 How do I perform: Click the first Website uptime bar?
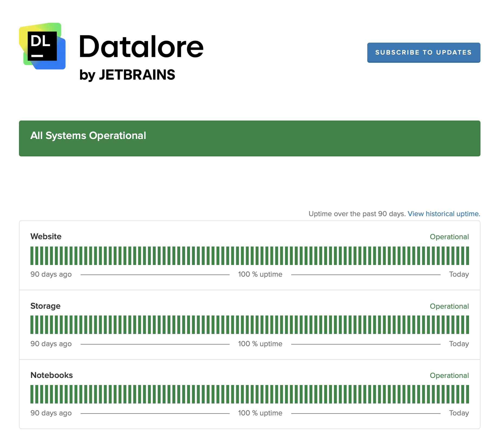coord(32,256)
